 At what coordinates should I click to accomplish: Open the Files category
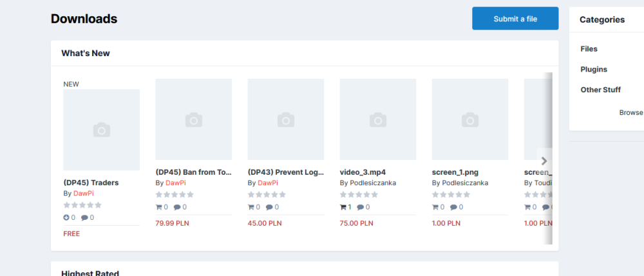click(x=589, y=49)
